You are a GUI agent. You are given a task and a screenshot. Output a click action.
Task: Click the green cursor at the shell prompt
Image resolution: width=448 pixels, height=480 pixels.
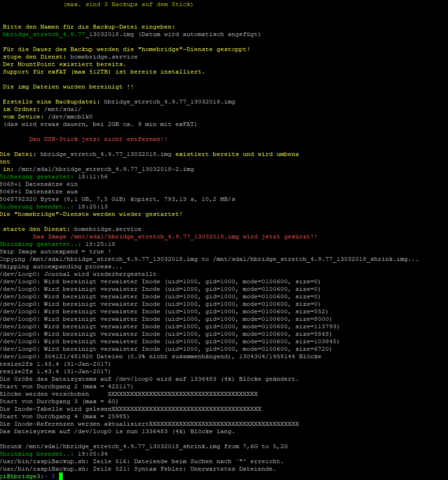[61, 476]
